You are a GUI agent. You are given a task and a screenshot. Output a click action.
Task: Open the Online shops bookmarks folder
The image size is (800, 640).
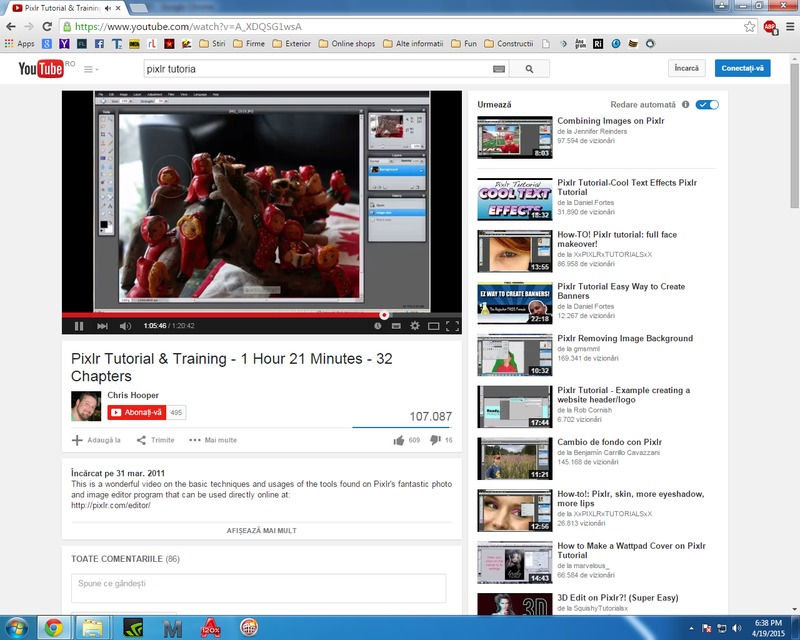(347, 44)
